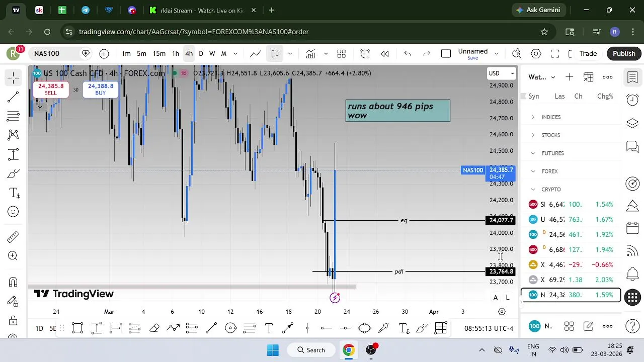The height and width of the screenshot is (362, 644).
Task: Open the chart settings hexagon icon
Action: (x=536, y=54)
